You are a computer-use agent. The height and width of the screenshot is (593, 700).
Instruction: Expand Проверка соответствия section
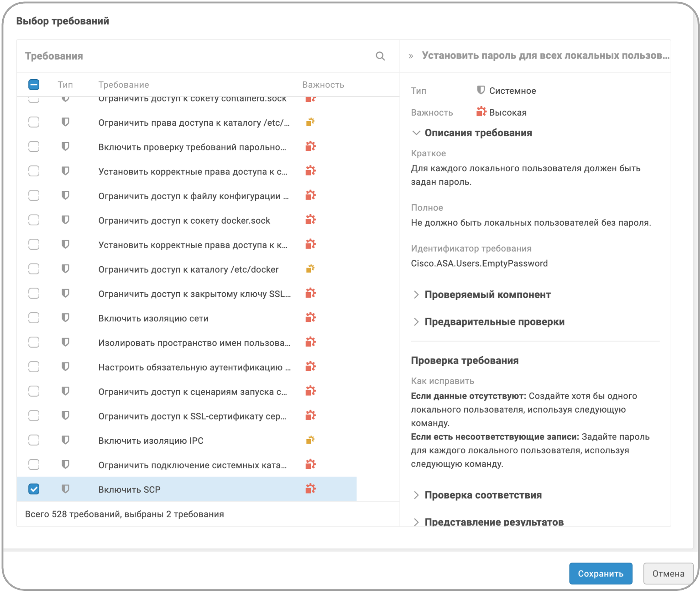click(416, 495)
